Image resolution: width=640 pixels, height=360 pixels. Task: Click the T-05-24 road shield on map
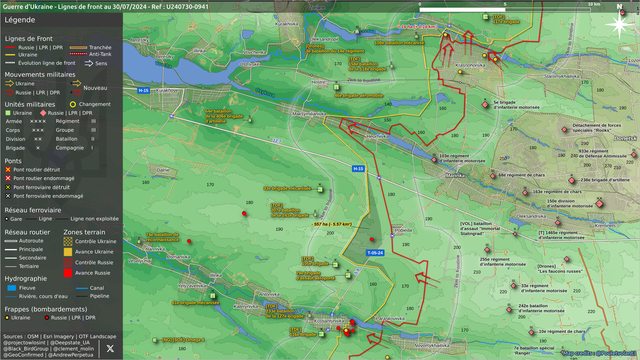click(375, 253)
